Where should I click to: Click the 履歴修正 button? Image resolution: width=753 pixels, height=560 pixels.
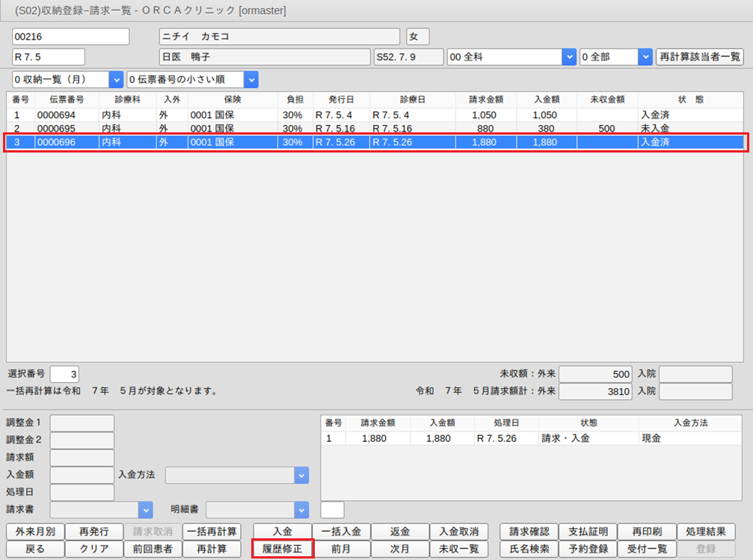point(282,549)
